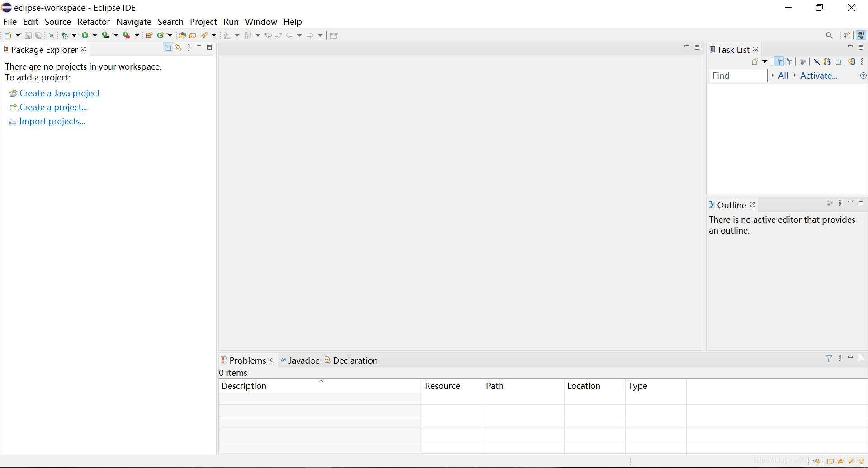Click the New Task icon in Task List

[x=755, y=61]
